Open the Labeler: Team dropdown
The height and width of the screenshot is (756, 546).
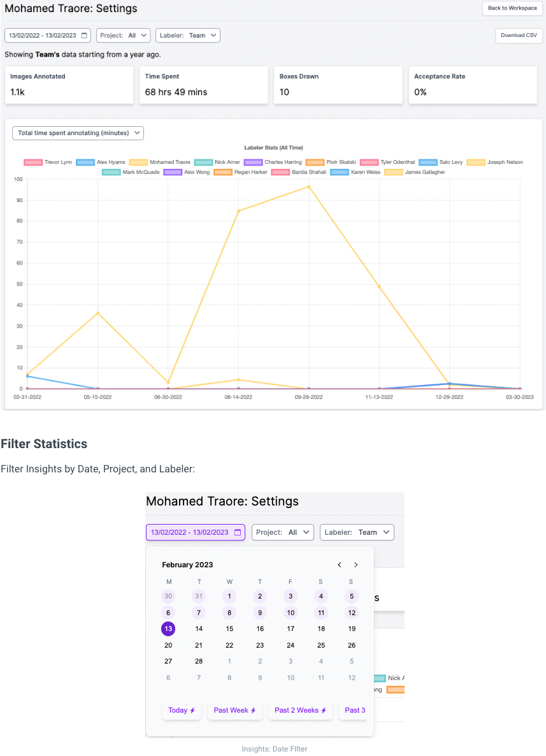pos(187,35)
